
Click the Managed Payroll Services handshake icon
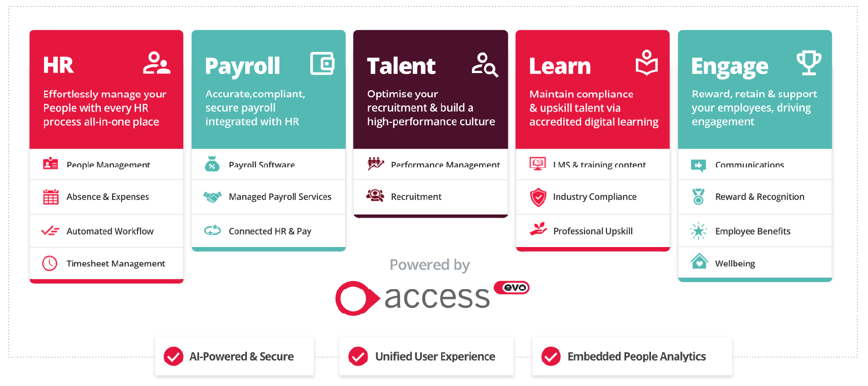[x=212, y=197]
